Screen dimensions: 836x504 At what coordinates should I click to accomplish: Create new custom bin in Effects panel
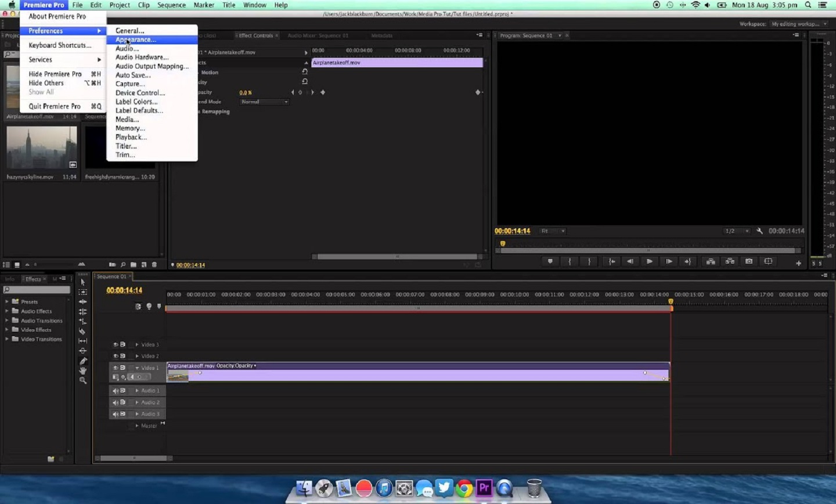(x=51, y=459)
